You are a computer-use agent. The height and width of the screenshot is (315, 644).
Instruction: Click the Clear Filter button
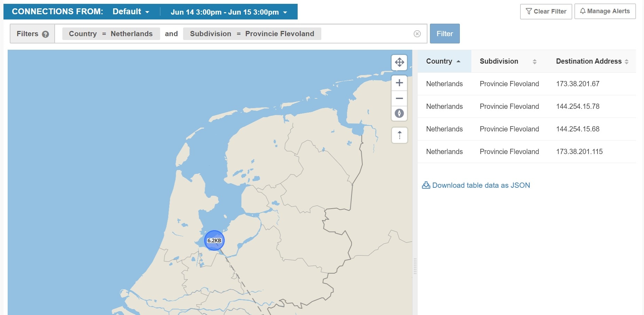(x=546, y=11)
